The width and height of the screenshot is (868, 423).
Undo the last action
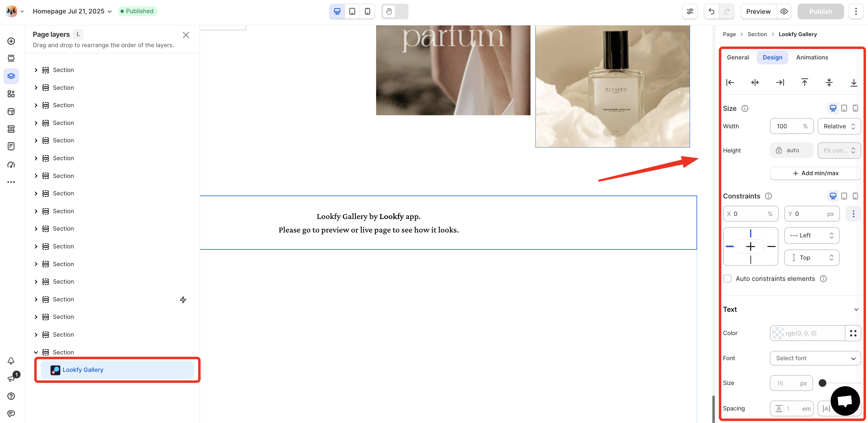(711, 11)
